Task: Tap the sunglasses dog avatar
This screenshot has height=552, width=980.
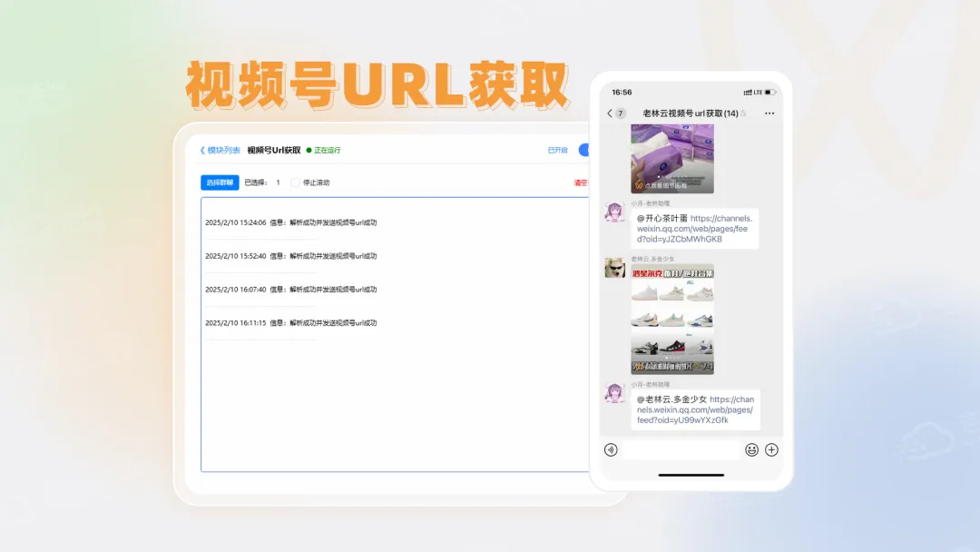Action: pyautogui.click(x=615, y=267)
